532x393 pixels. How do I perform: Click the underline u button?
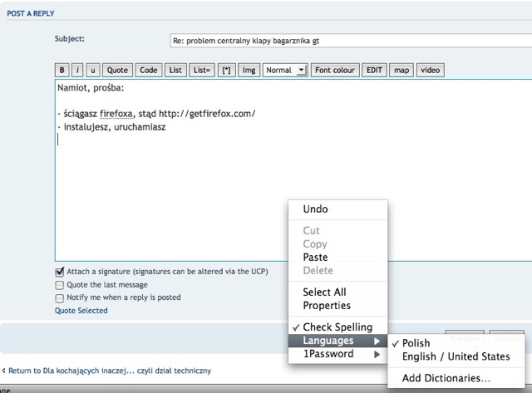coord(92,71)
